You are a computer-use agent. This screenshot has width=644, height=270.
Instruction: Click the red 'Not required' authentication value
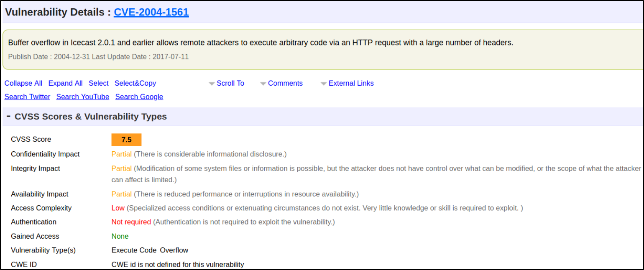[131, 222]
